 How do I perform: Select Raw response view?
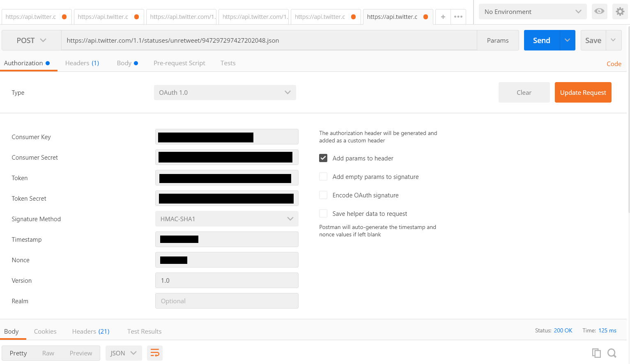pos(48,353)
